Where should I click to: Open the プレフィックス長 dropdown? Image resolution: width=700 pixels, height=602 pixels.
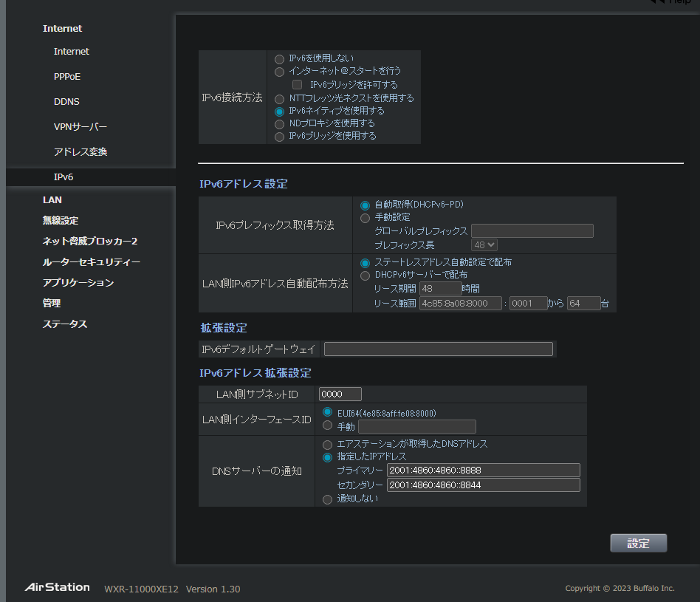coord(484,244)
